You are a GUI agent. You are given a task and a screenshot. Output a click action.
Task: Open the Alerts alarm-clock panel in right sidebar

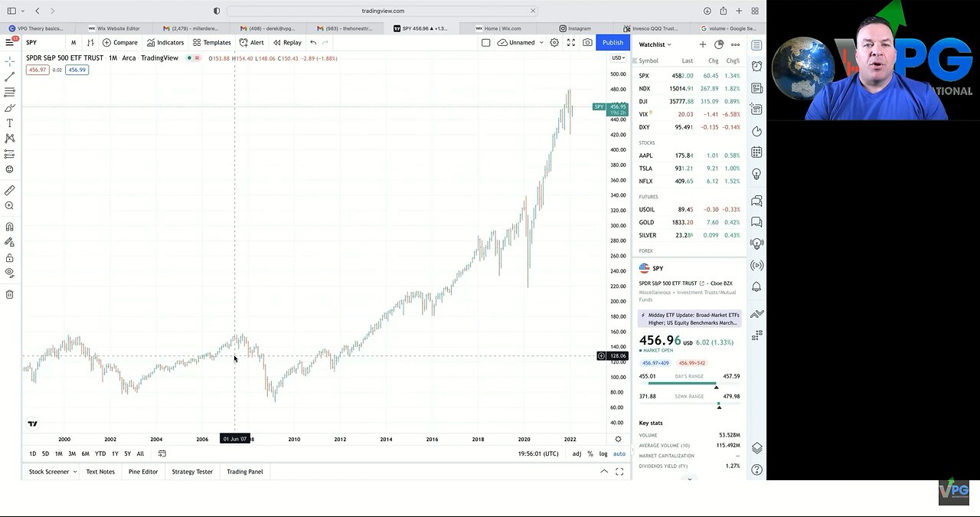pyautogui.click(x=756, y=67)
